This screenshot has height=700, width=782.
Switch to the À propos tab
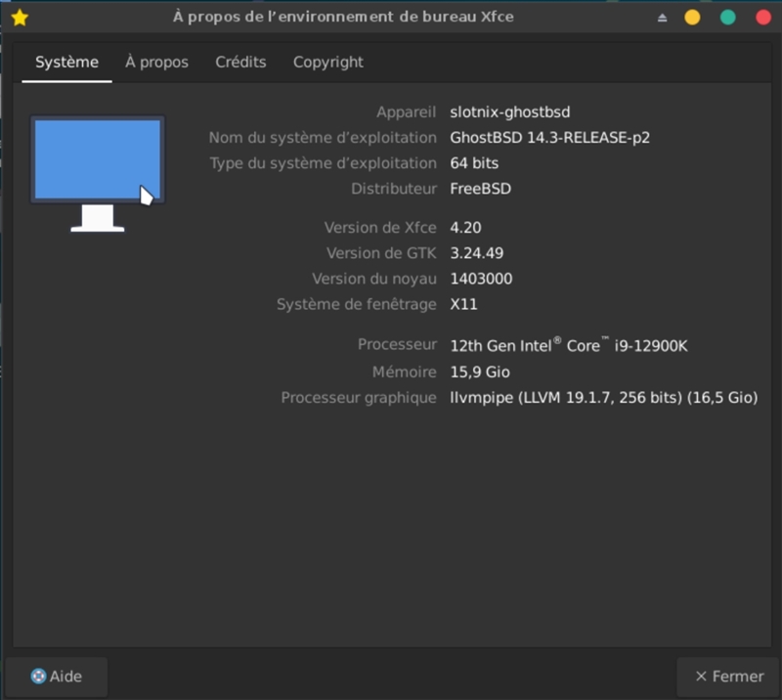(156, 63)
